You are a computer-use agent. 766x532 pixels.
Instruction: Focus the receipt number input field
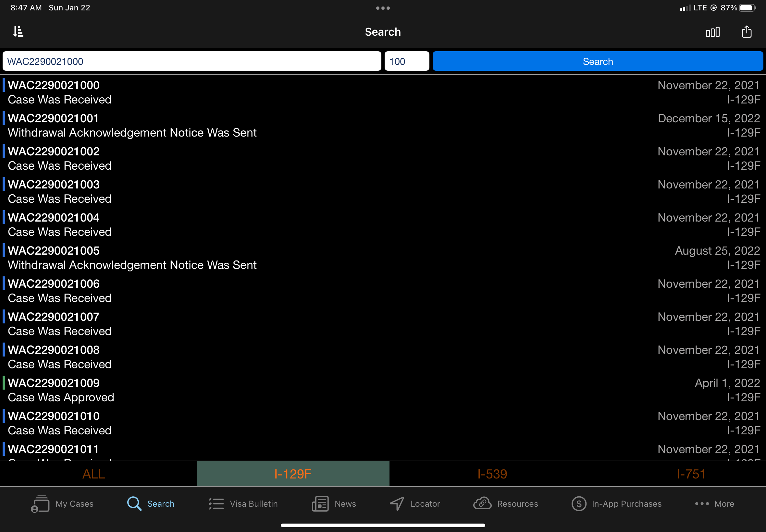192,61
